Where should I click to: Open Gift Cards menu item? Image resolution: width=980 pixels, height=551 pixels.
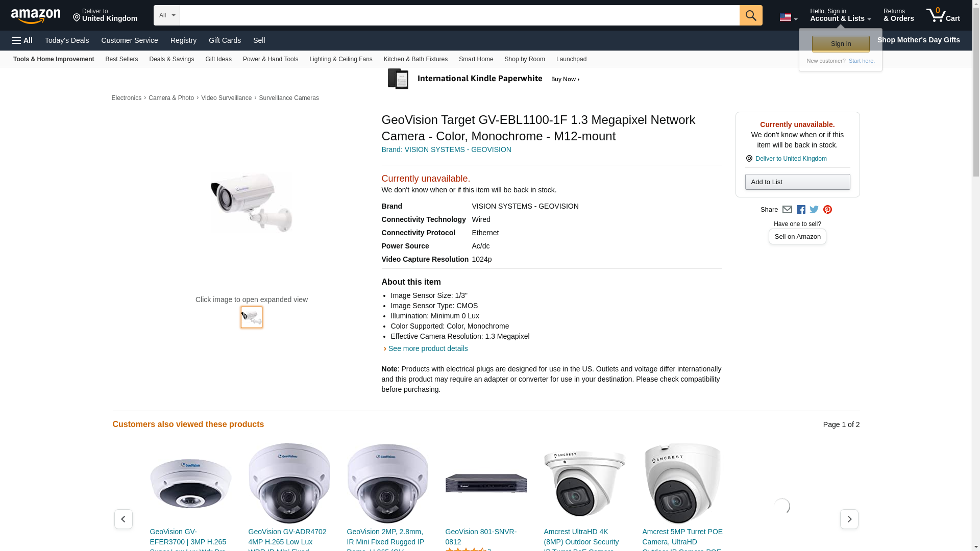pyautogui.click(x=225, y=40)
